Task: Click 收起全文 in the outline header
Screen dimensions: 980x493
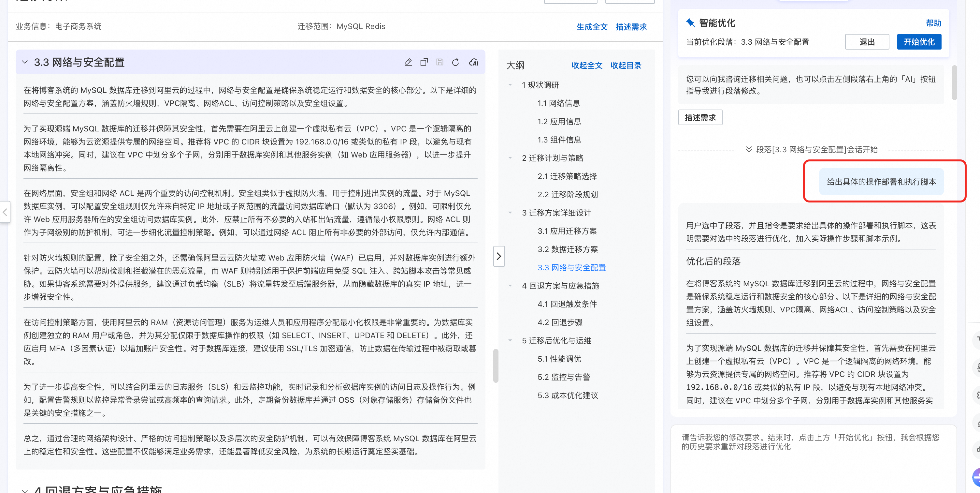Action: (587, 65)
